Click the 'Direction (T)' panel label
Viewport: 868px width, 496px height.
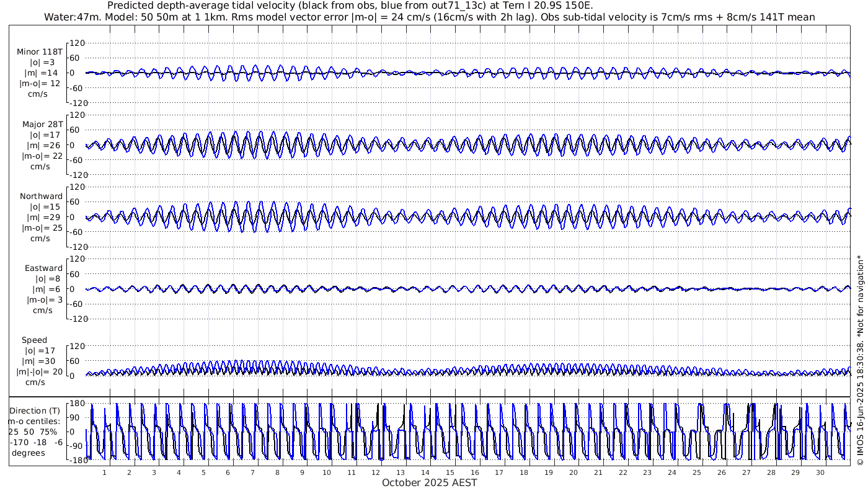coord(36,410)
